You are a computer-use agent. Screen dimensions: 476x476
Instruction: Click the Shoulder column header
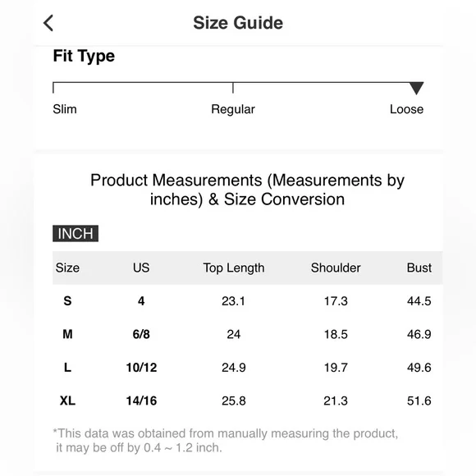point(336,268)
